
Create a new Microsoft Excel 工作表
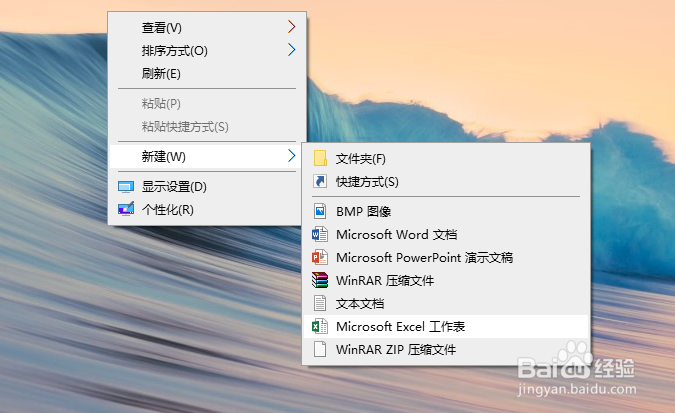pyautogui.click(x=446, y=326)
